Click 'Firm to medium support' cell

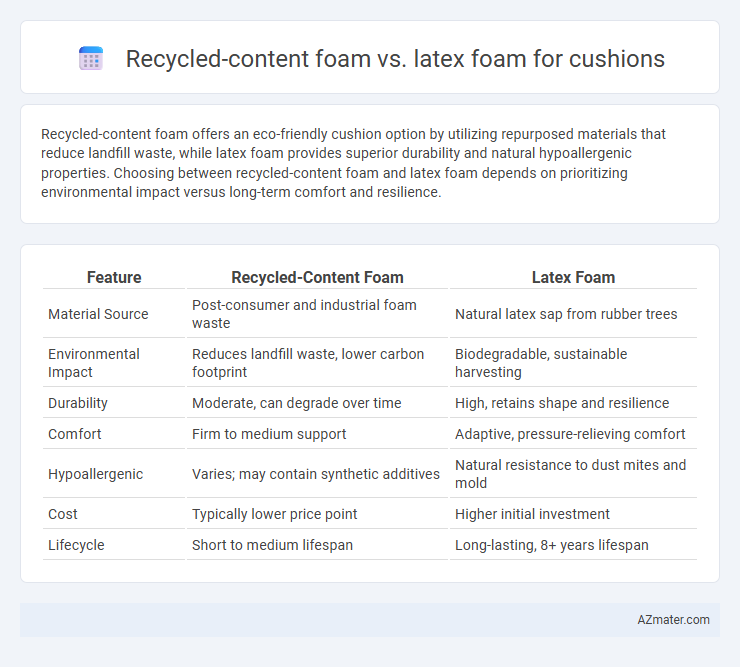coord(317,434)
